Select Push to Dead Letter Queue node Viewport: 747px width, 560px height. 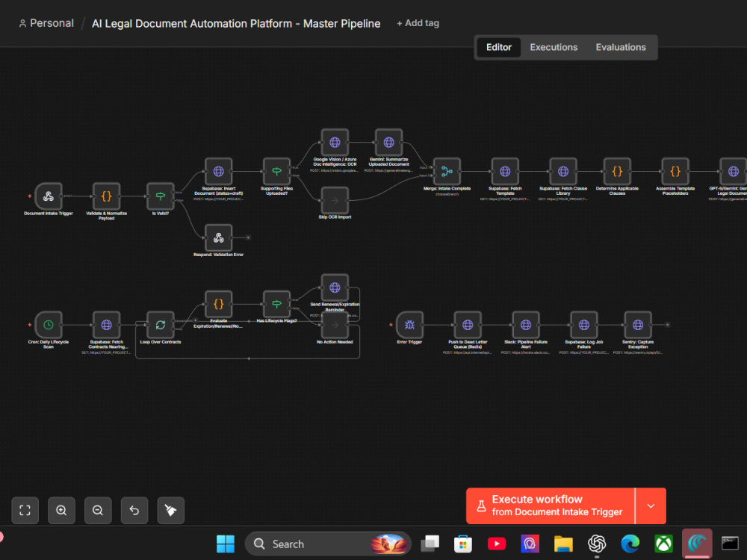click(468, 325)
